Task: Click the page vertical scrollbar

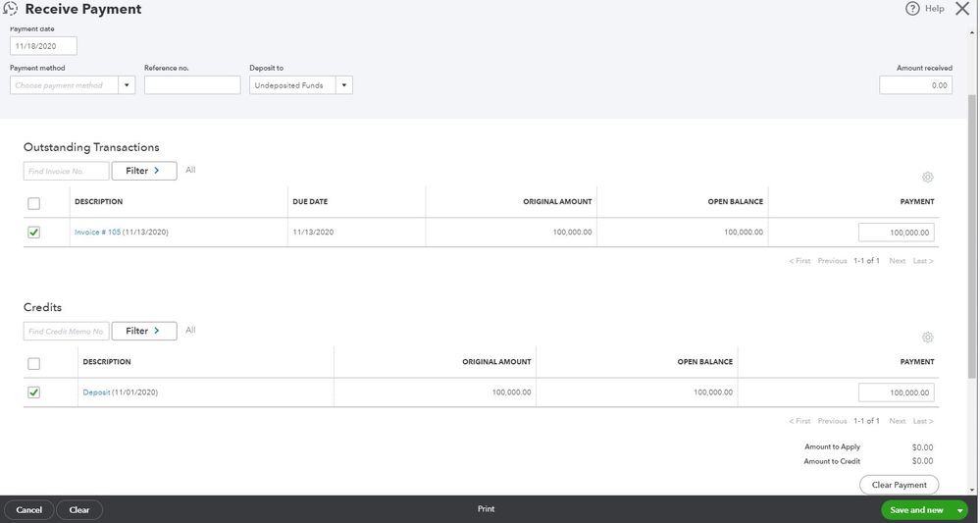Action: 972,237
